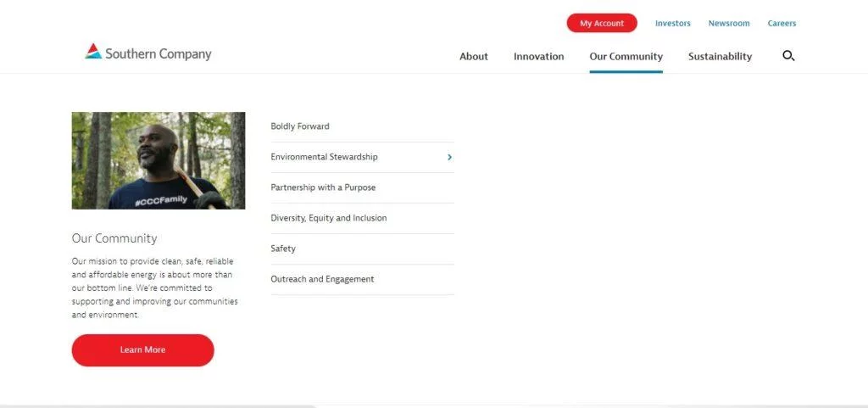
Task: Click the search magnifier icon
Action: (x=788, y=56)
